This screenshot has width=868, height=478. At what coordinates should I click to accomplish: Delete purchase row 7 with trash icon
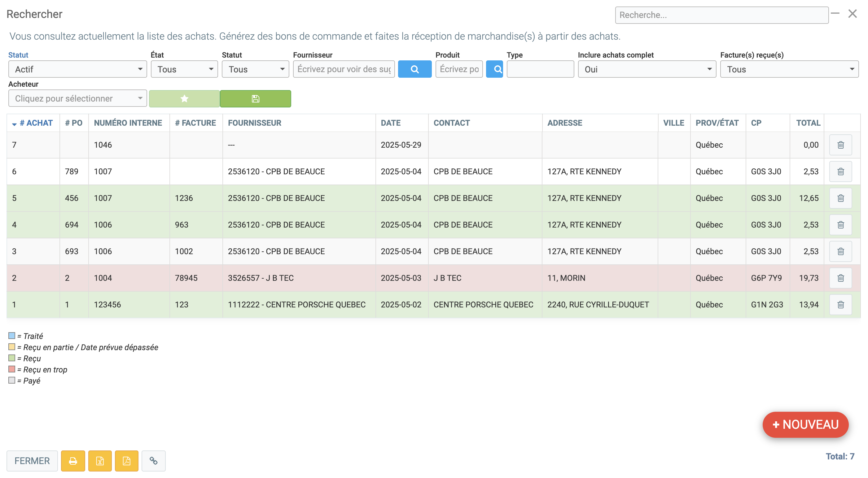[840, 145]
